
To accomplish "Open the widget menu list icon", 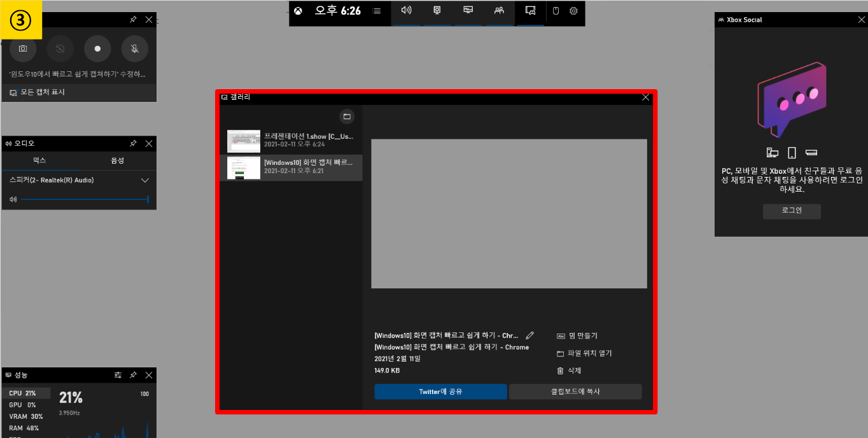I will click(x=377, y=11).
